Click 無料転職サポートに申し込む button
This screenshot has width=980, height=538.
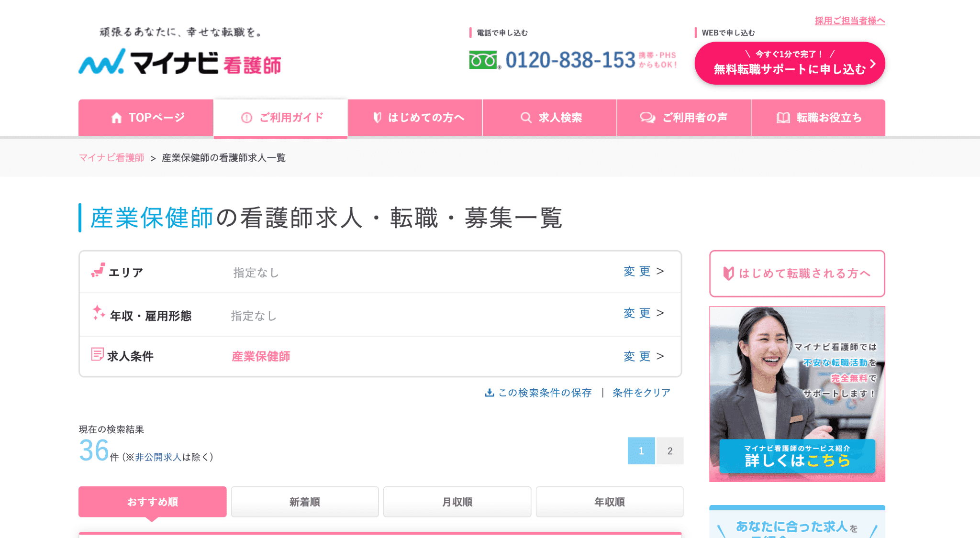tap(790, 63)
